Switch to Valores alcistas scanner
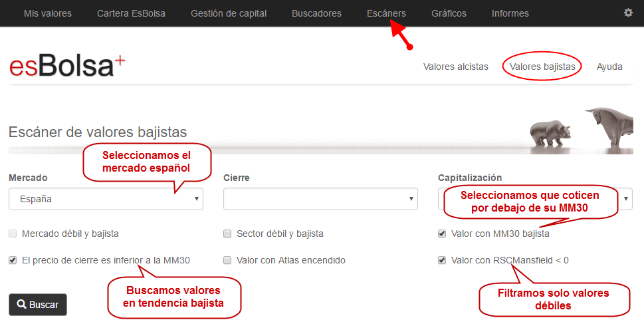 point(456,67)
